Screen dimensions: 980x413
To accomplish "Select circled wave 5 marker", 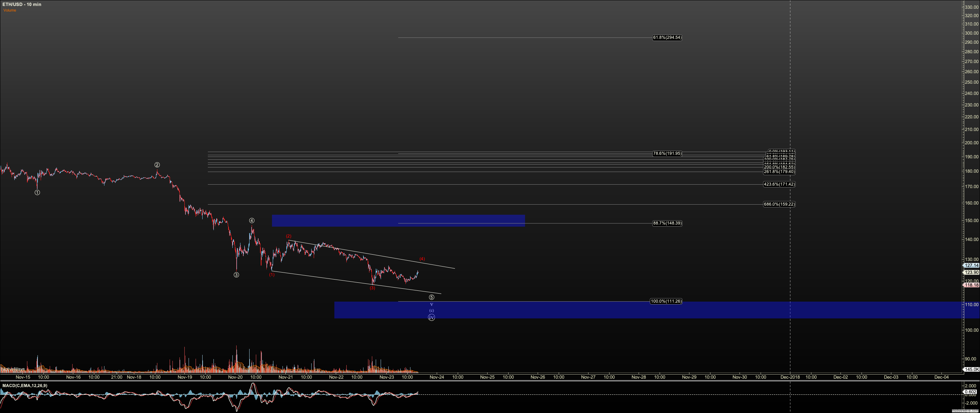I will click(x=431, y=297).
